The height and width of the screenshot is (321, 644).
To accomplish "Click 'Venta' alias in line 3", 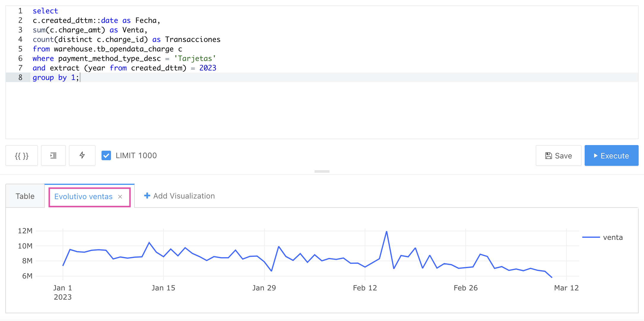I will click(x=133, y=30).
